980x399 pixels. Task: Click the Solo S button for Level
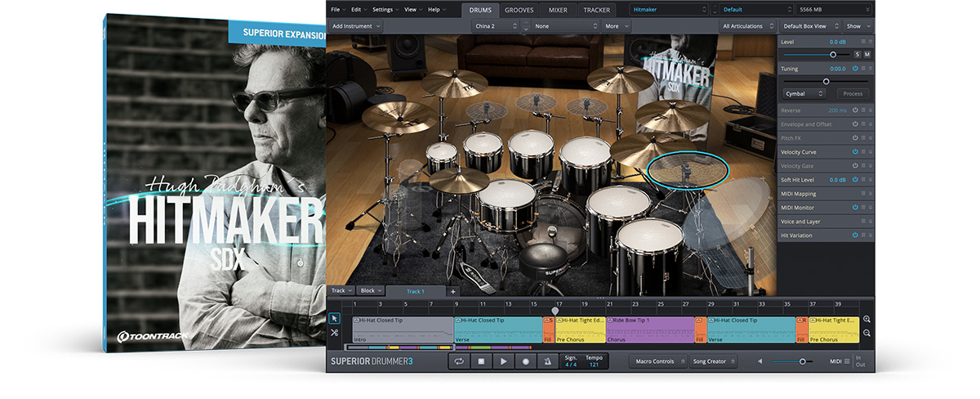coord(857,54)
